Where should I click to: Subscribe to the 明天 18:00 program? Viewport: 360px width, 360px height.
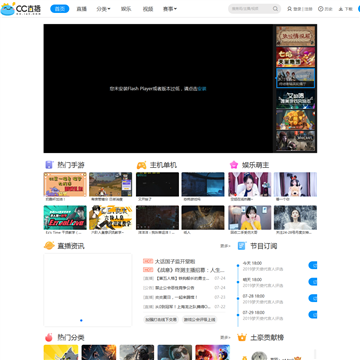pos(313,282)
